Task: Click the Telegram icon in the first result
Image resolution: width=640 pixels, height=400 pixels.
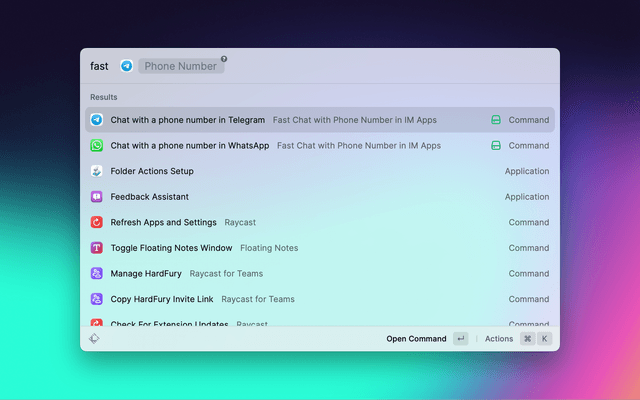Action: 97,120
